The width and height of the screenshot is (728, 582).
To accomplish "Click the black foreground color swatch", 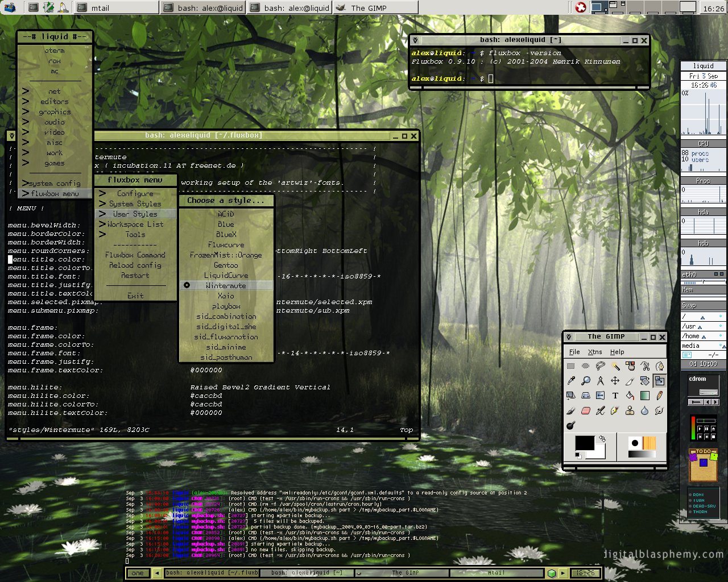I will tap(584, 443).
